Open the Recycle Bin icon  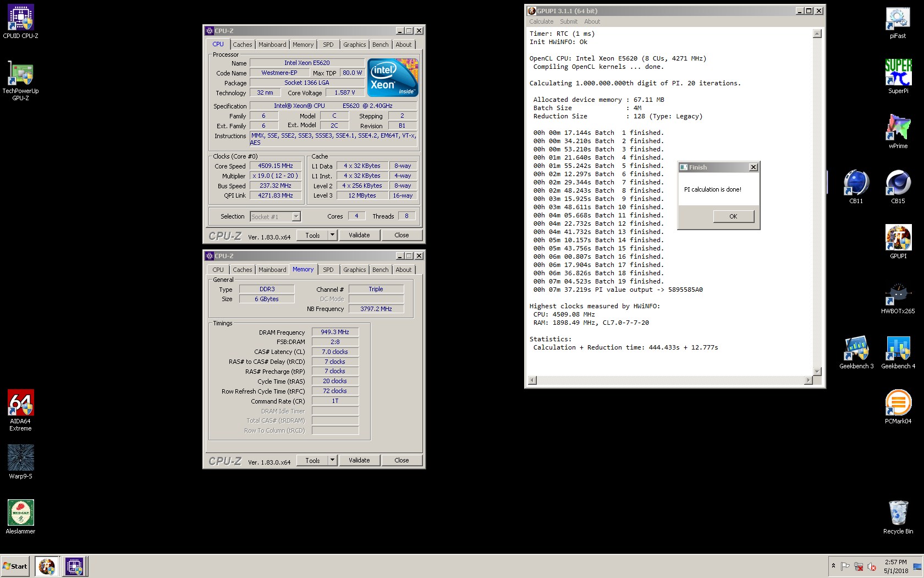pyautogui.click(x=898, y=517)
